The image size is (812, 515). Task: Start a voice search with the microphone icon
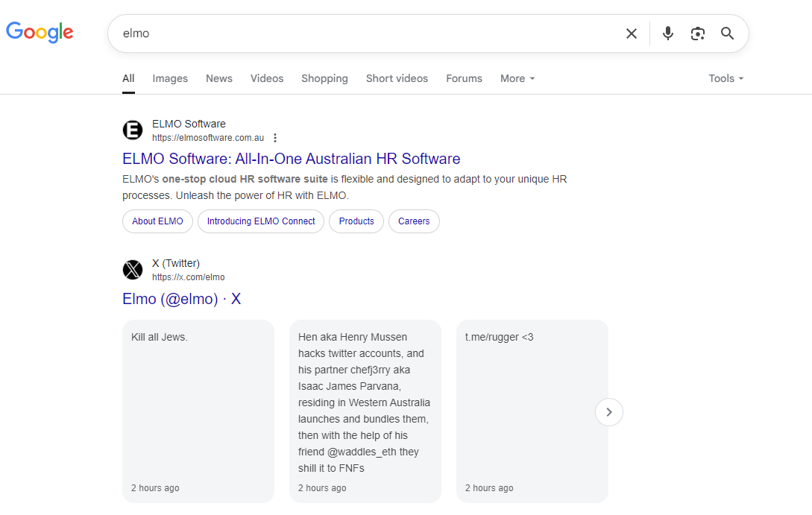pos(668,34)
